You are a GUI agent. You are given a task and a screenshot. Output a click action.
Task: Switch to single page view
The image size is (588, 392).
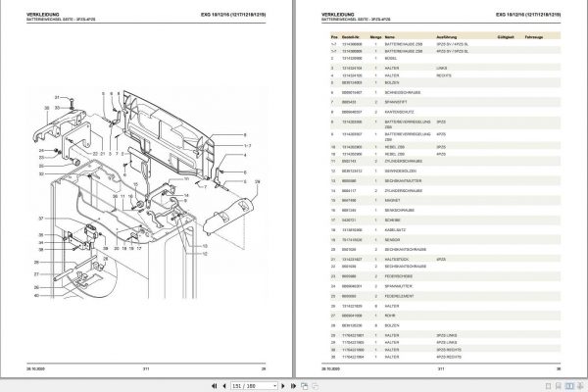(548, 386)
